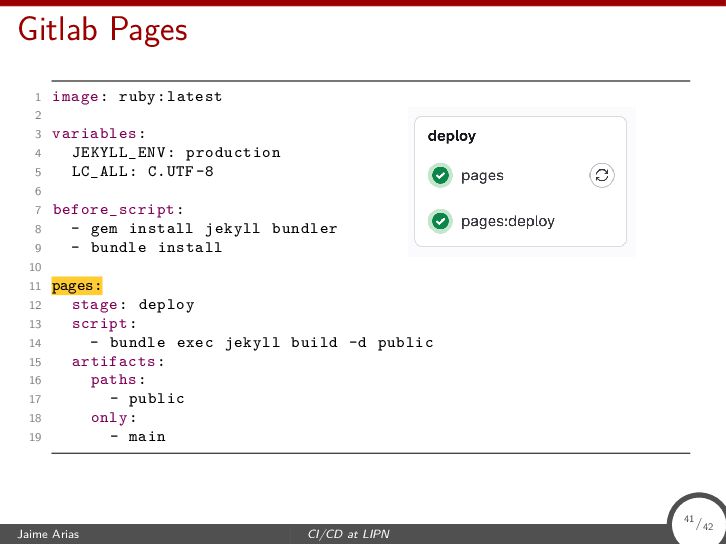The width and height of the screenshot is (726, 544).
Task: Click the green check icon beside pages:deploy
Action: [440, 221]
